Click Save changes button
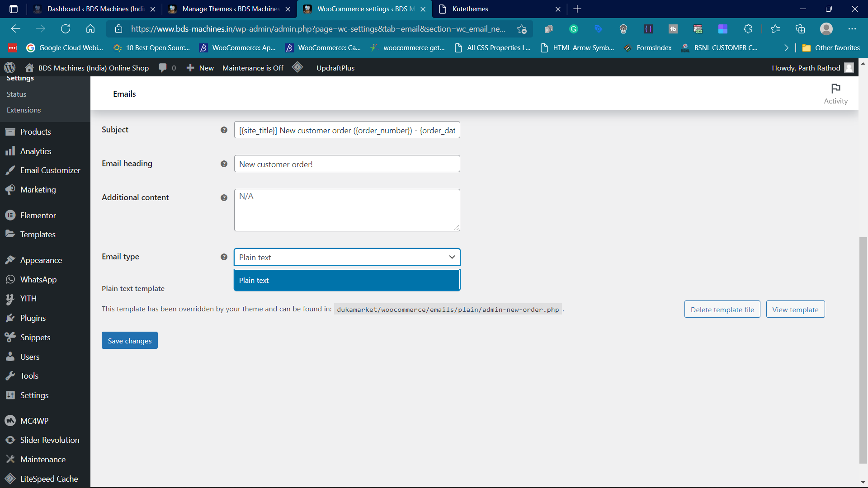868x488 pixels. (x=130, y=341)
